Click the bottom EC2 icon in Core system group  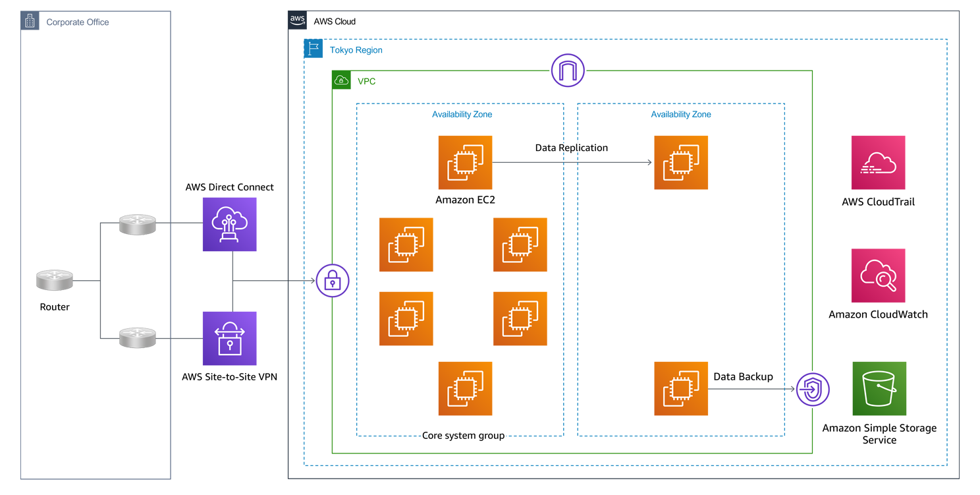465,388
